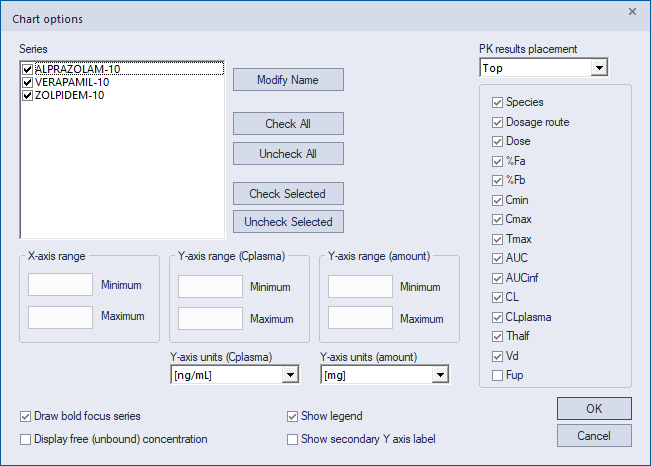The height and width of the screenshot is (466, 651).
Task: Click the Check Selected button
Action: 288,194
